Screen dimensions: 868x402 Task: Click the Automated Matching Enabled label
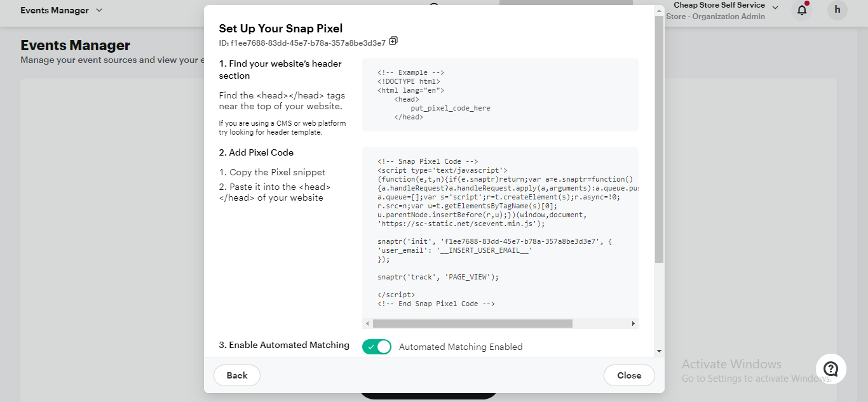point(461,347)
